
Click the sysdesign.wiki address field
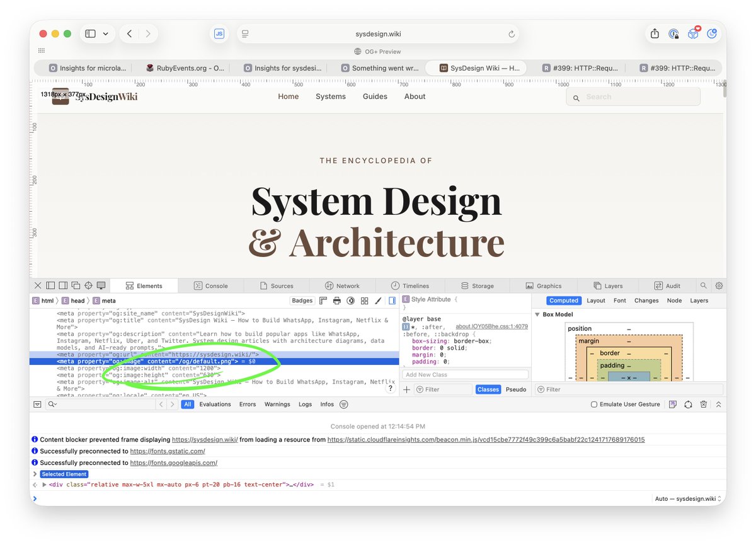coord(378,34)
